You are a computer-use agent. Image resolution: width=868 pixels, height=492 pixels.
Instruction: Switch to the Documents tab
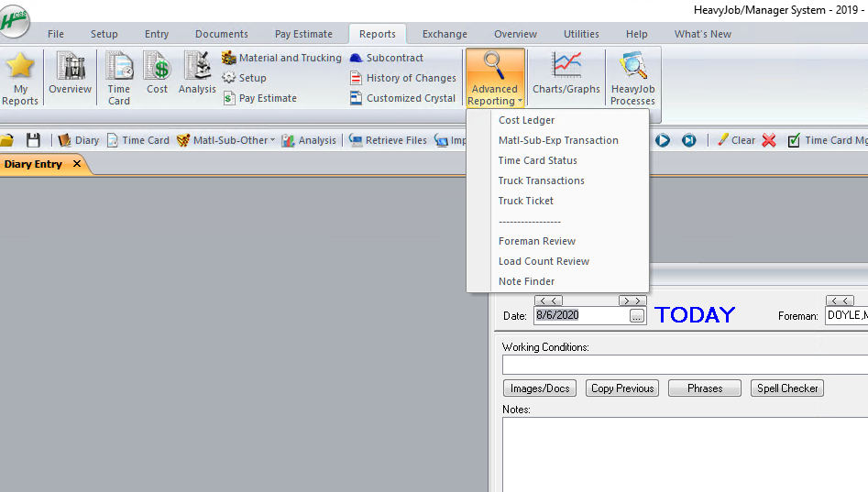[x=222, y=34]
